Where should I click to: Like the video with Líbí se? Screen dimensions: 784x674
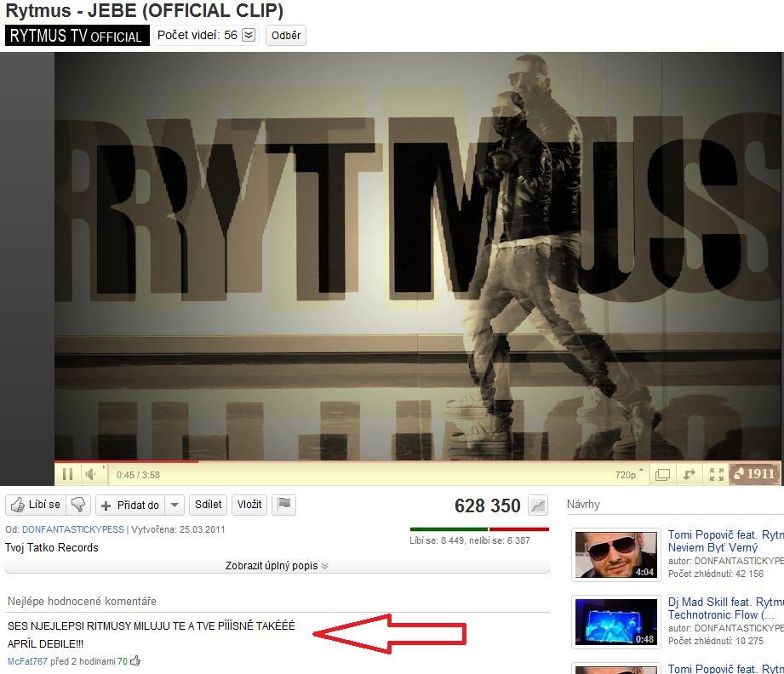[36, 505]
